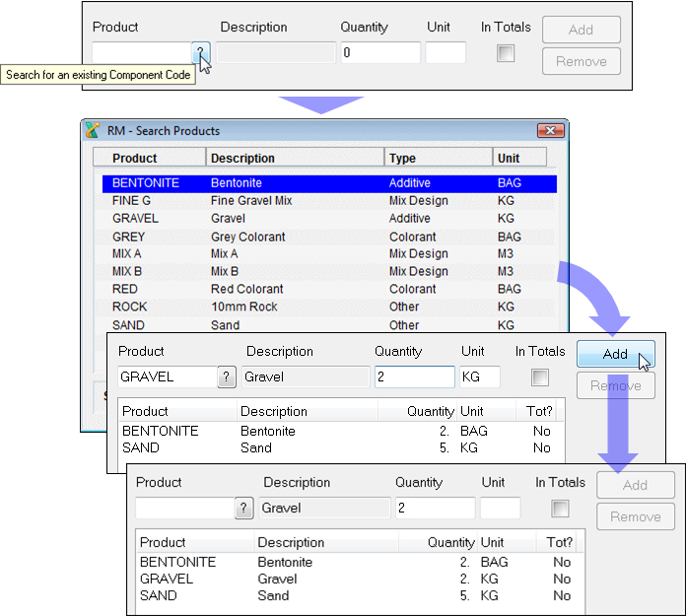Click the ? search button in the top panel
Viewport: 686px width, 616px height.
click(x=201, y=53)
